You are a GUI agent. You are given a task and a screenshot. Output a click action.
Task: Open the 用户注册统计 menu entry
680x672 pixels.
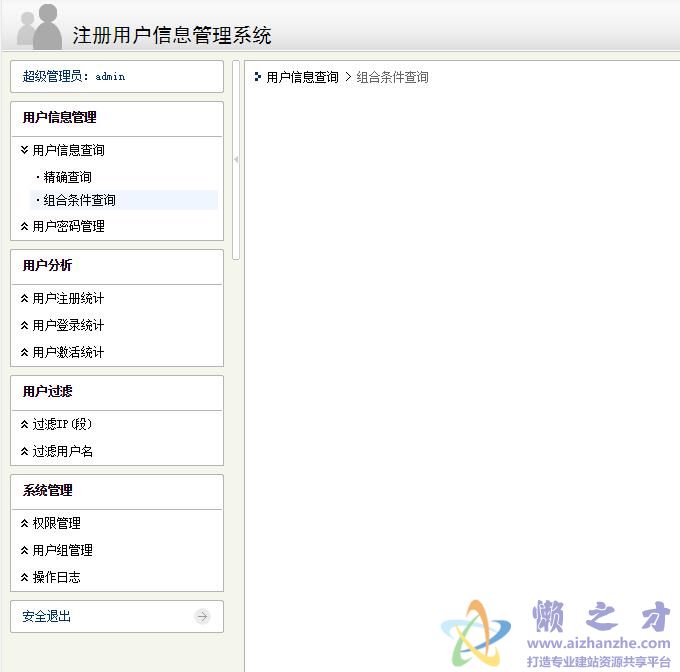(69, 298)
